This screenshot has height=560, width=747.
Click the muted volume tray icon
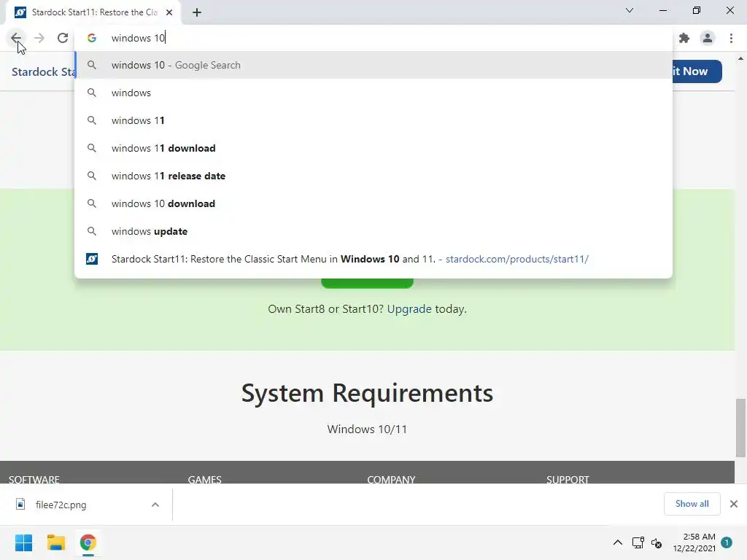[x=657, y=542]
